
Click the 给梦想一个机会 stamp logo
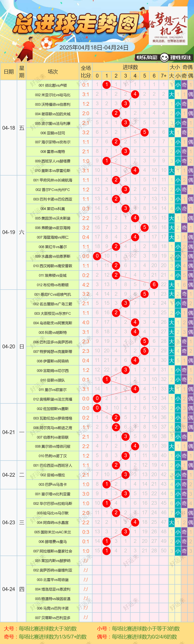pos(168,25)
